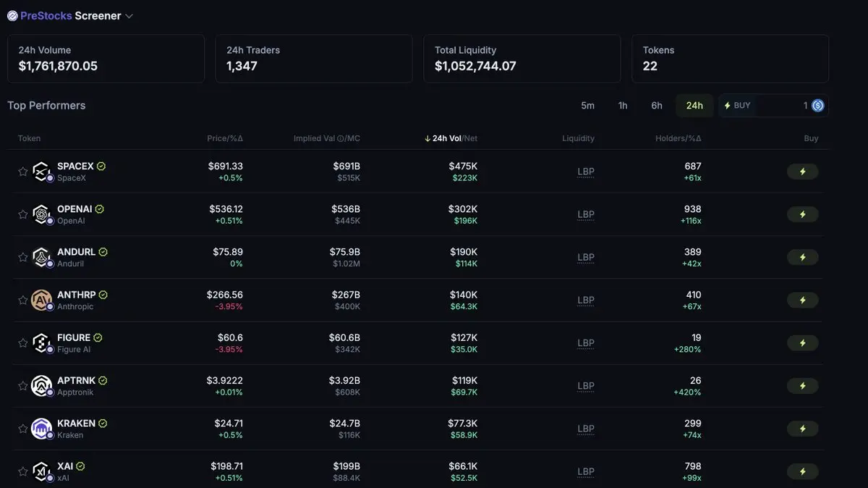Open the LBP link in ANTHRP row
The image size is (868, 488).
586,300
